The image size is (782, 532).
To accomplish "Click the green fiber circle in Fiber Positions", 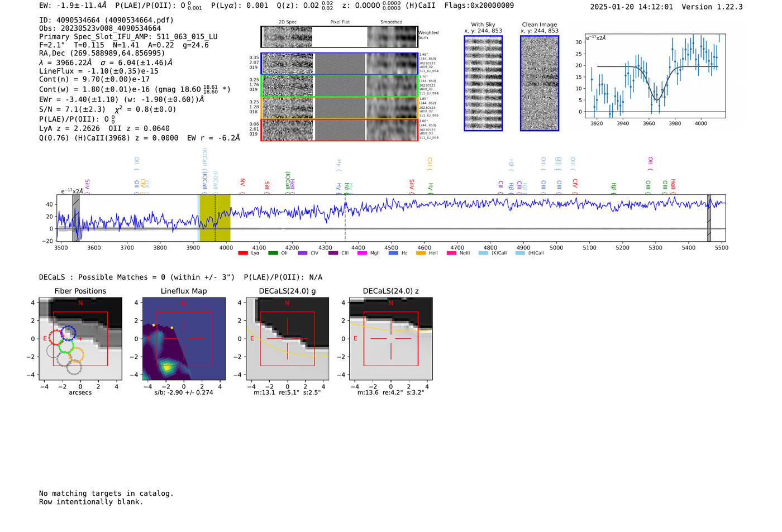I will 66,346.
